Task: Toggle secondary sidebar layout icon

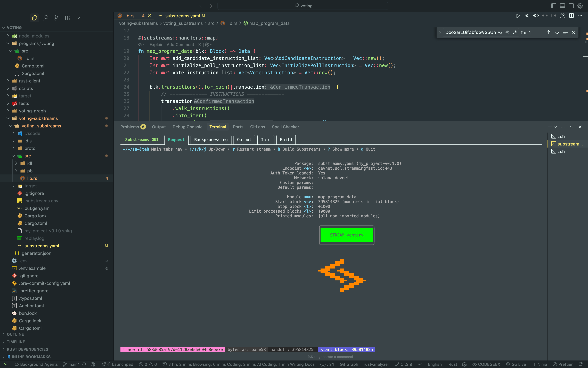Action: (571, 6)
